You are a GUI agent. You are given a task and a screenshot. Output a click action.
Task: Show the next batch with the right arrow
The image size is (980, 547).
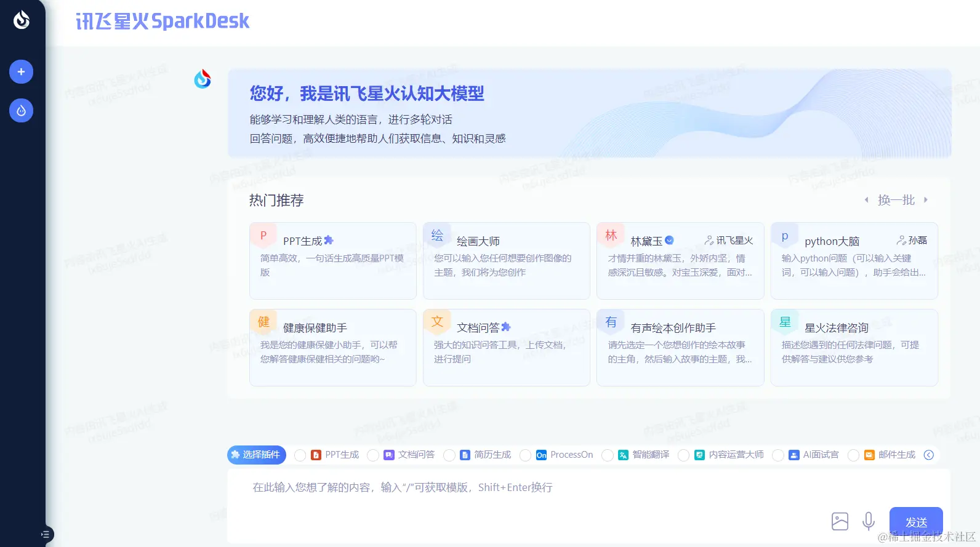pyautogui.click(x=925, y=200)
